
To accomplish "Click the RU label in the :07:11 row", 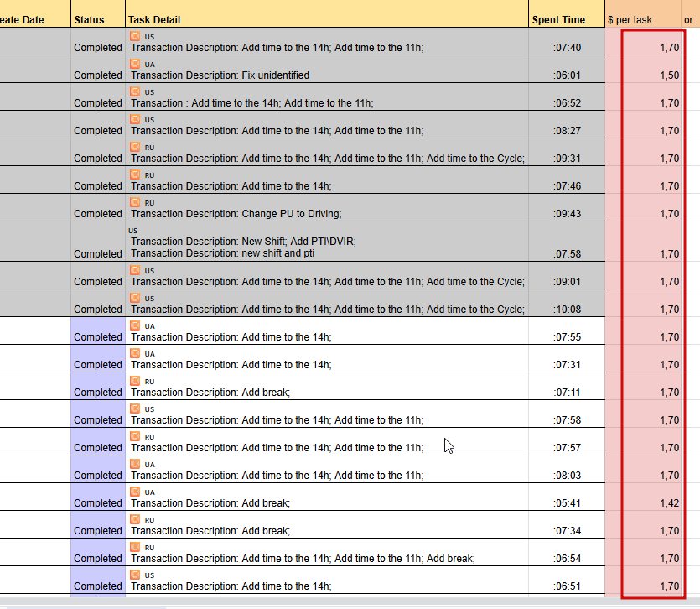I will click(149, 382).
